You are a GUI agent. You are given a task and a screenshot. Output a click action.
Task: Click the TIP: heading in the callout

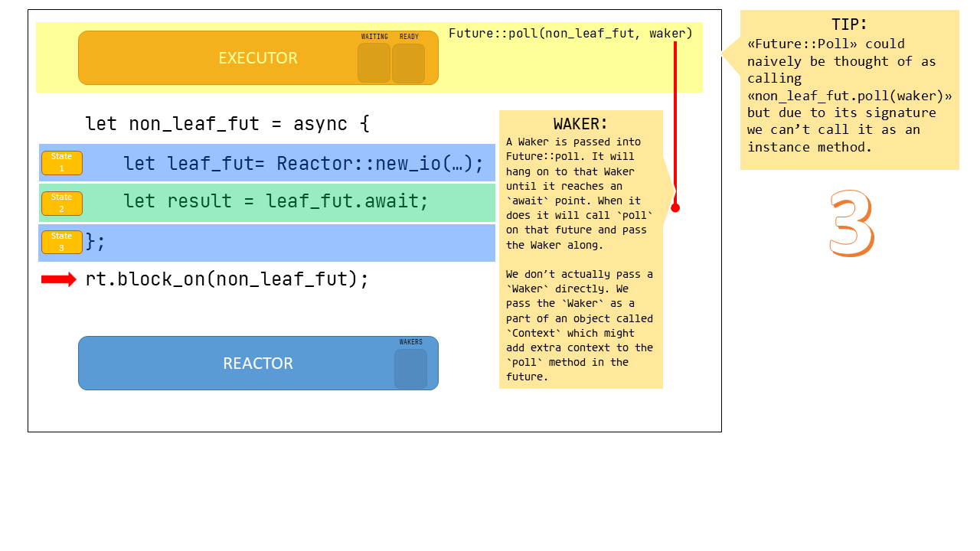pyautogui.click(x=849, y=24)
